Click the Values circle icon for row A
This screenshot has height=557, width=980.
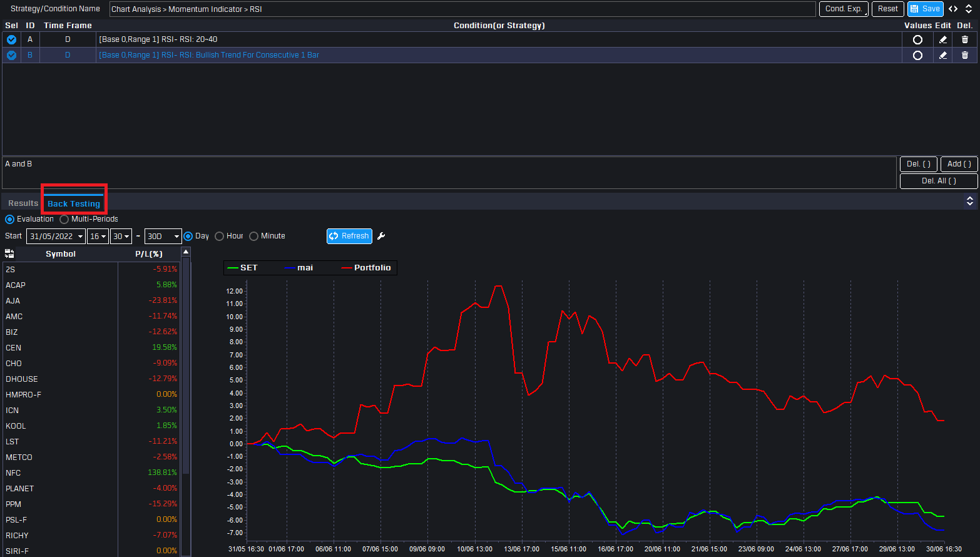click(x=917, y=39)
